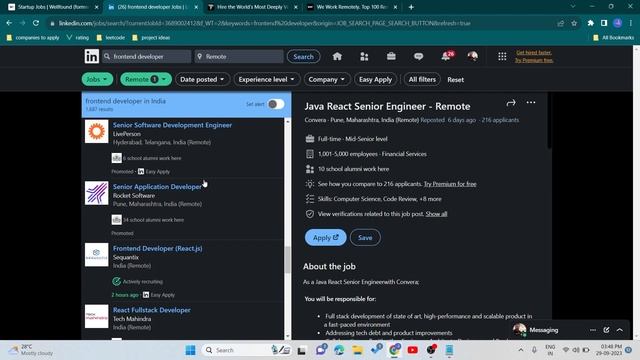This screenshot has height=360, width=640.
Task: Click the browser address bar
Action: [302, 23]
